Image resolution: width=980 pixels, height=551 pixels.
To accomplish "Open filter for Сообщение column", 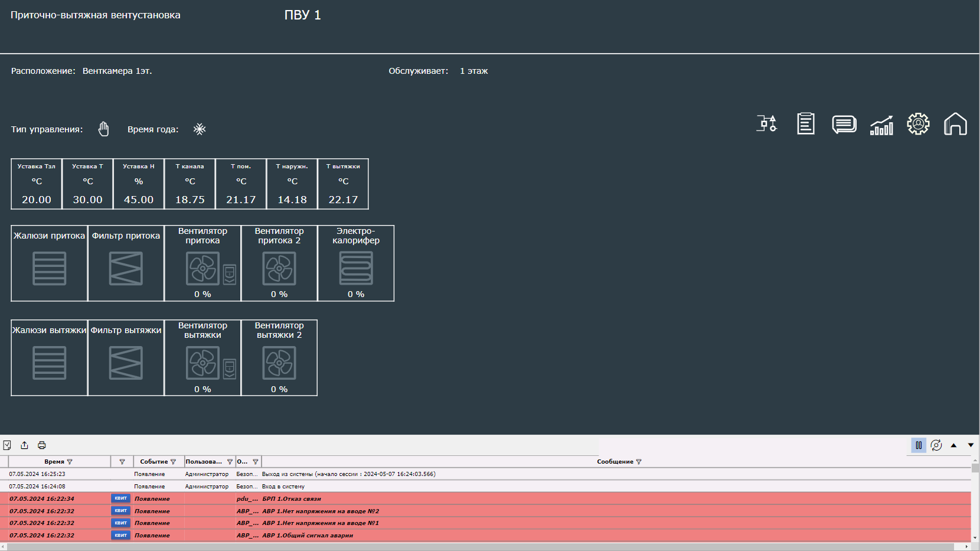I will (639, 462).
